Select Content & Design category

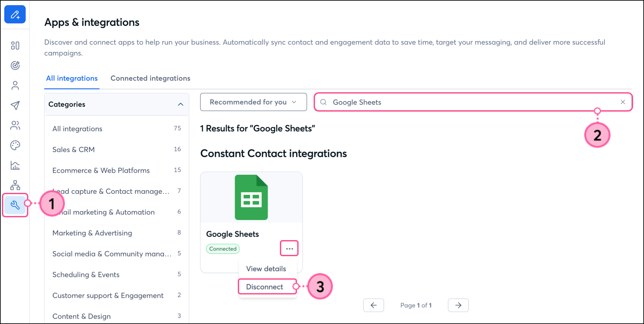click(117, 316)
